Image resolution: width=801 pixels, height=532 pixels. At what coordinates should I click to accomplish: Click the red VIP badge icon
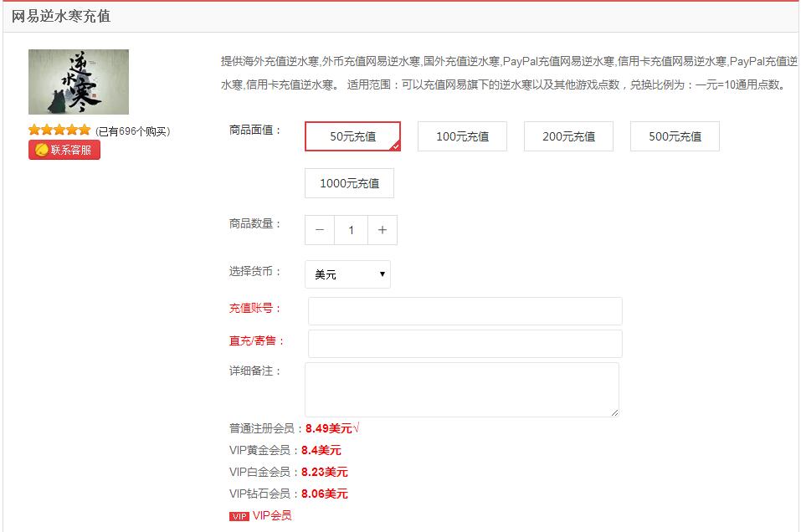pyautogui.click(x=239, y=516)
